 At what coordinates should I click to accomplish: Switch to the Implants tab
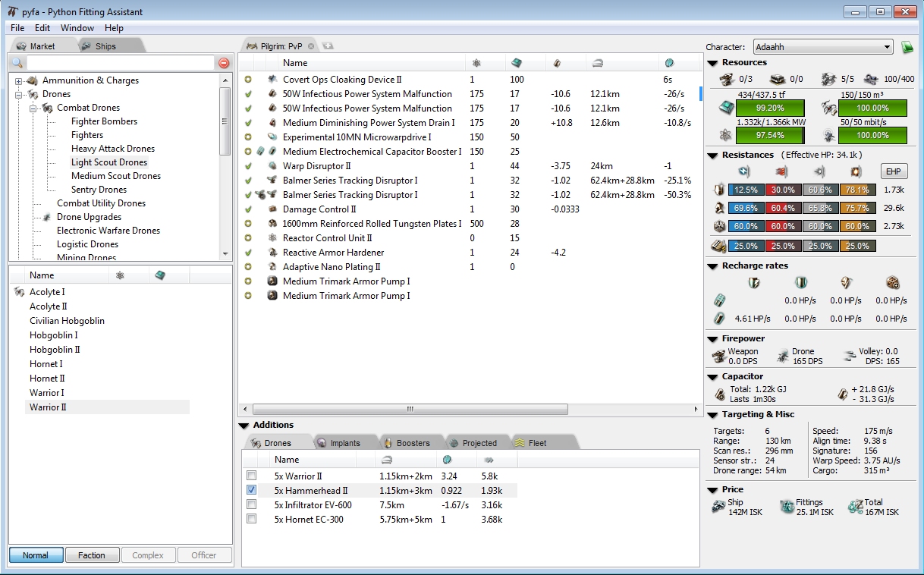pyautogui.click(x=344, y=443)
